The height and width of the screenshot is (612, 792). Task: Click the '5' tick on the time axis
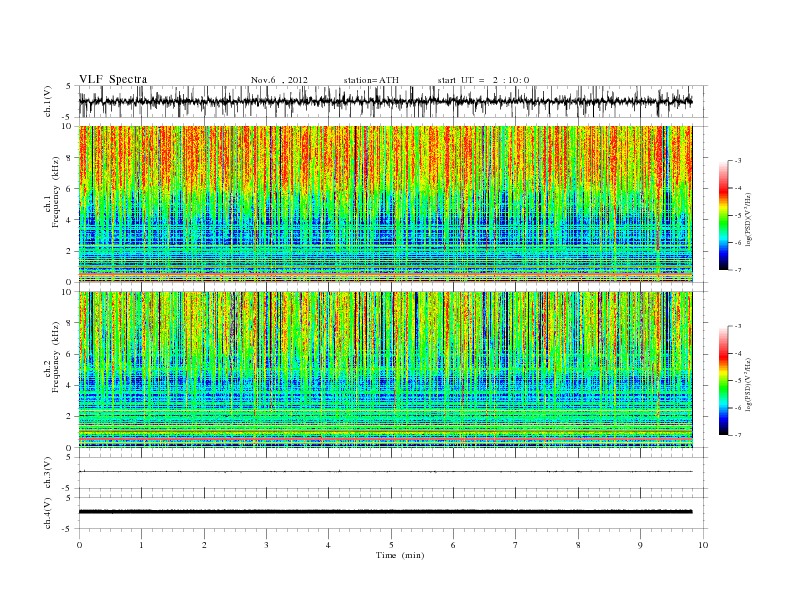391,545
